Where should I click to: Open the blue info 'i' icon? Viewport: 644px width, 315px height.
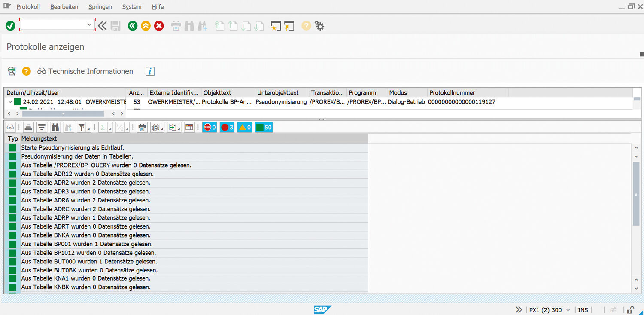tap(149, 71)
